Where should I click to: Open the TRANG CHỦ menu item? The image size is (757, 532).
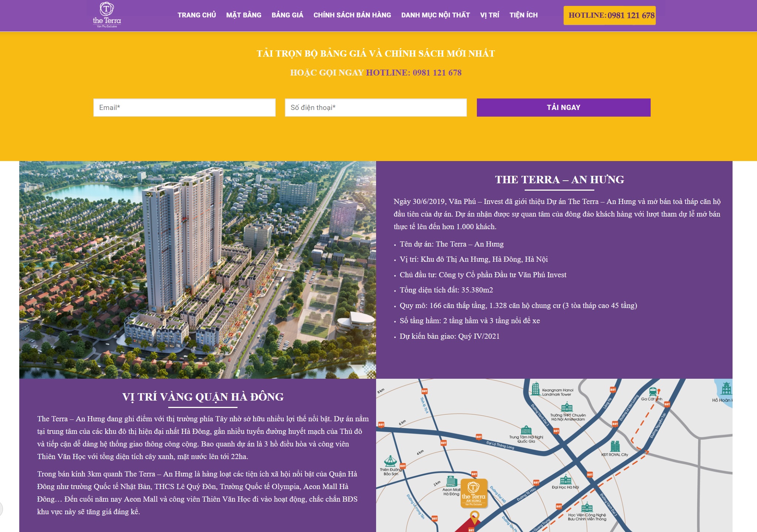pyautogui.click(x=196, y=15)
